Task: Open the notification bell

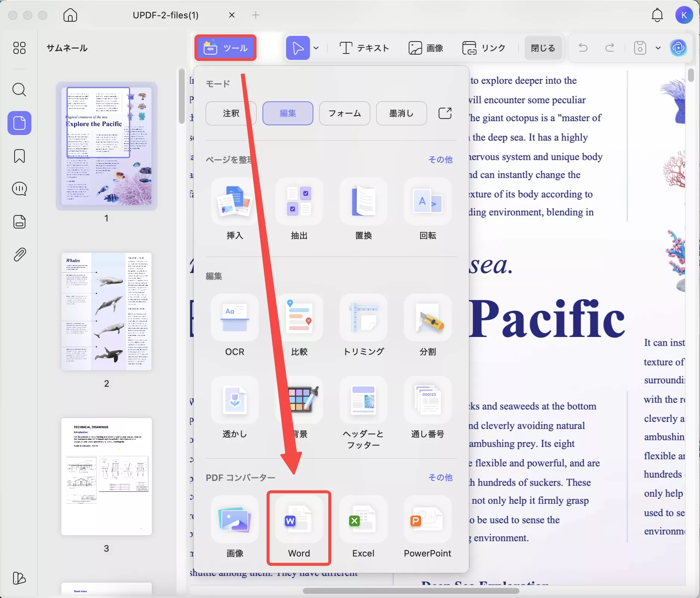Action: 657,15
